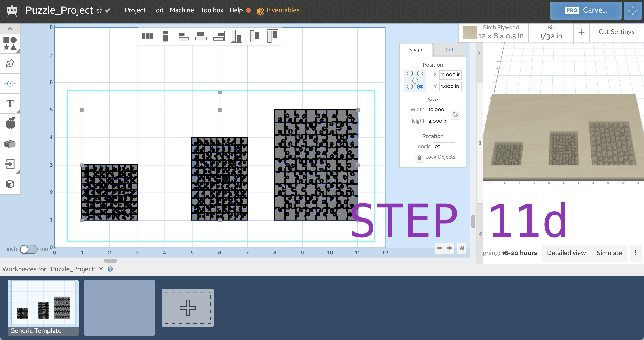Screen dimensions: 644x340
Task: Align selected objects to the left edge
Action: (x=183, y=36)
